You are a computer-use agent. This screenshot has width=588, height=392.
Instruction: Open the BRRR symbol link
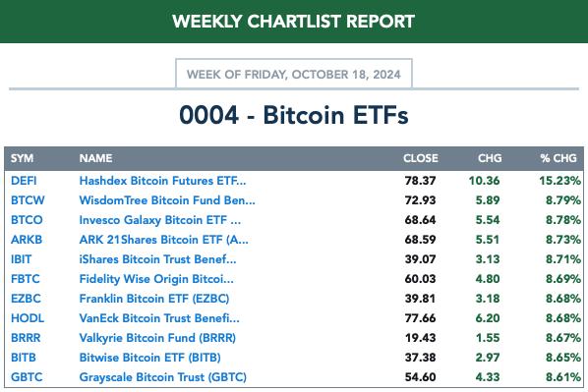(x=26, y=338)
